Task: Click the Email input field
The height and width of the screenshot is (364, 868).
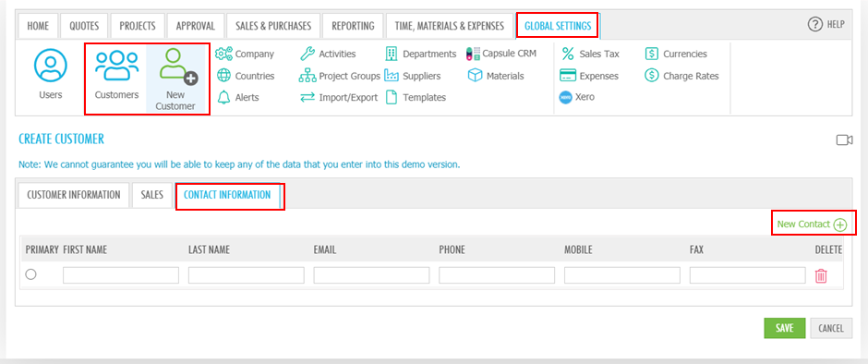Action: (371, 275)
